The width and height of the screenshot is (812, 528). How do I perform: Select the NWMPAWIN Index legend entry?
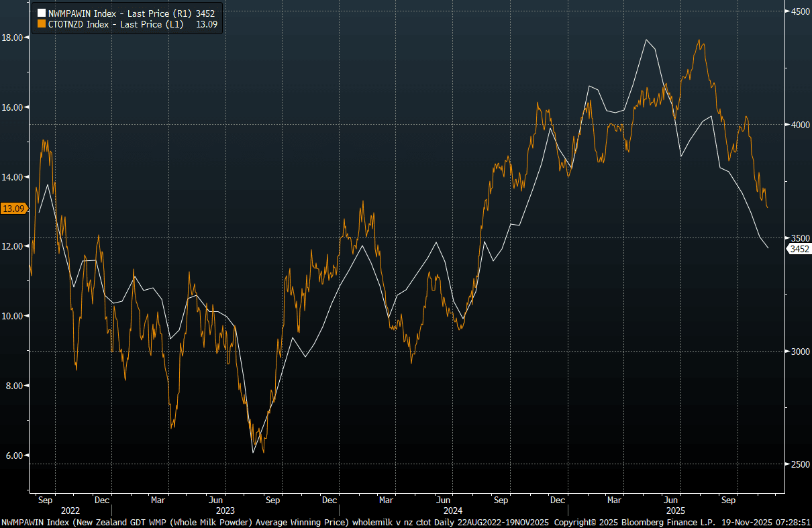(x=121, y=13)
